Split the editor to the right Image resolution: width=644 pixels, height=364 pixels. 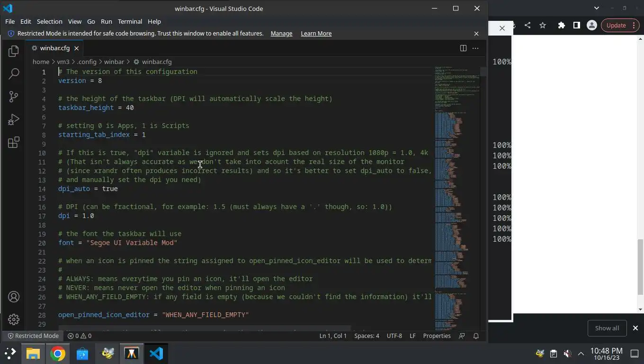463,48
